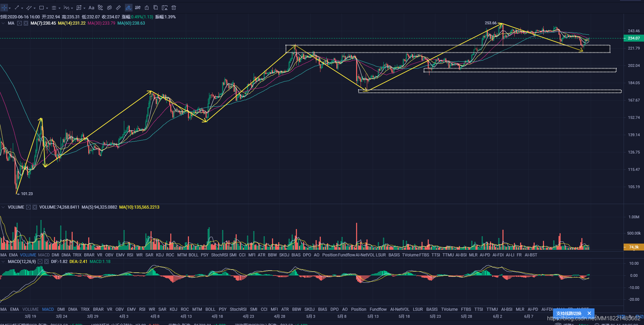The height and width of the screenshot is (325, 644).
Task: Delete drawings with the trash icon
Action: click(174, 8)
